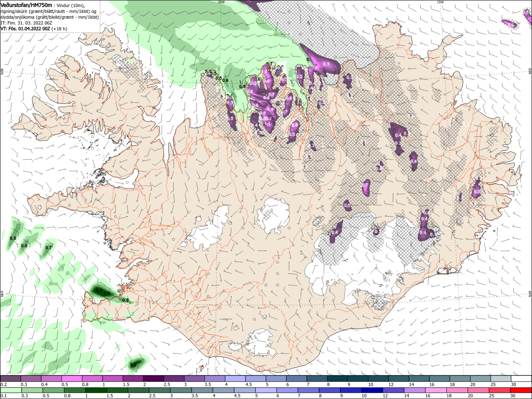This screenshot has width=532, height=399.
Task: Click the bright pink swatch in the snow legend
Action: (x=72, y=379)
